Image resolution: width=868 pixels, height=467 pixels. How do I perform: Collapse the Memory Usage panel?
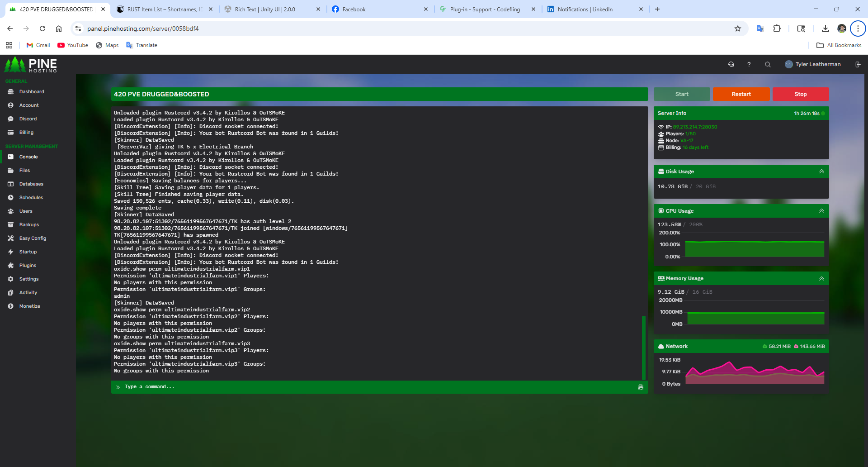[821, 278]
